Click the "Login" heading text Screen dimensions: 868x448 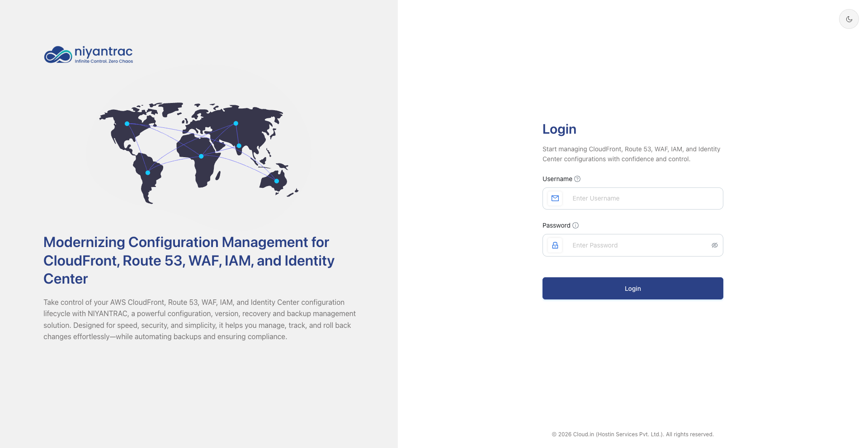pyautogui.click(x=559, y=129)
